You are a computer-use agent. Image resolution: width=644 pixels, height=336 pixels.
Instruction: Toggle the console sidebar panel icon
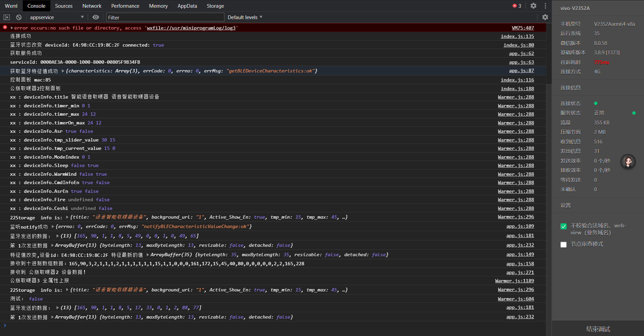pos(7,17)
